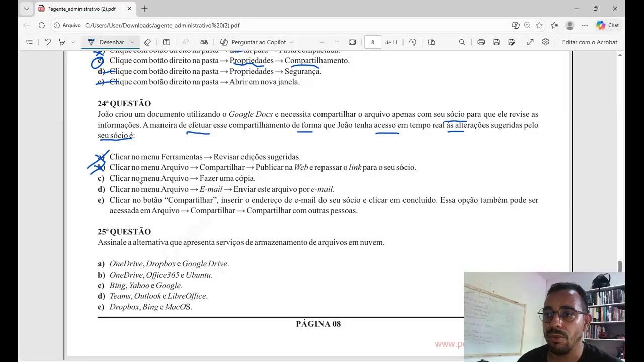Click the '24ª QUESTÃO' heading
Viewport: 644px width, 362px height.
(124, 103)
